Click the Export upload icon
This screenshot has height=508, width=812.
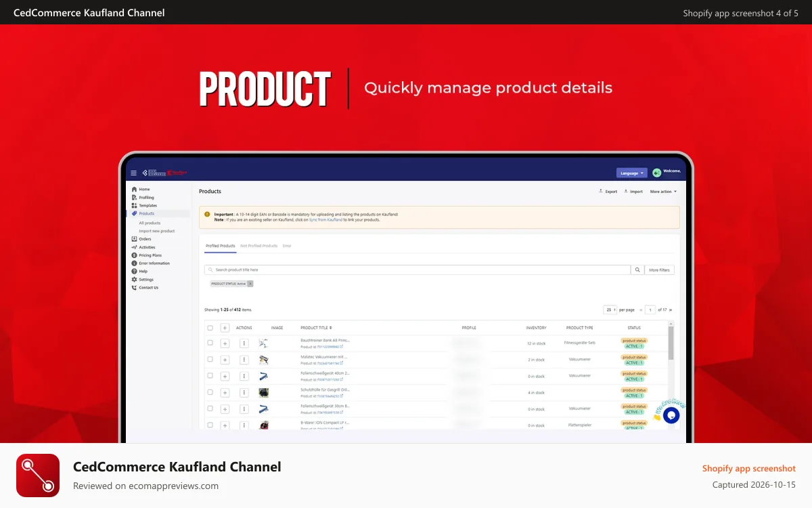coord(601,191)
